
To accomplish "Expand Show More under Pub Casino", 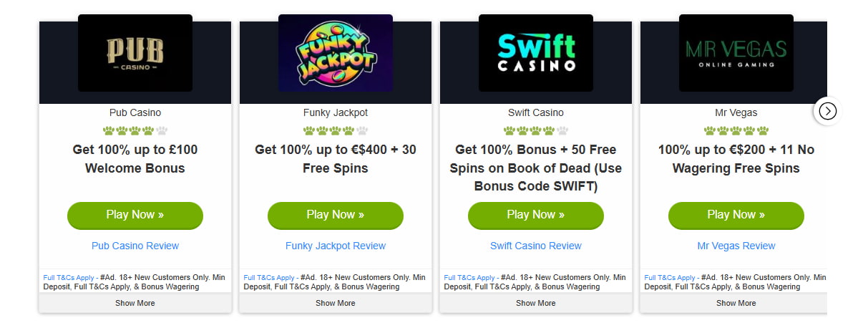I will (135, 303).
